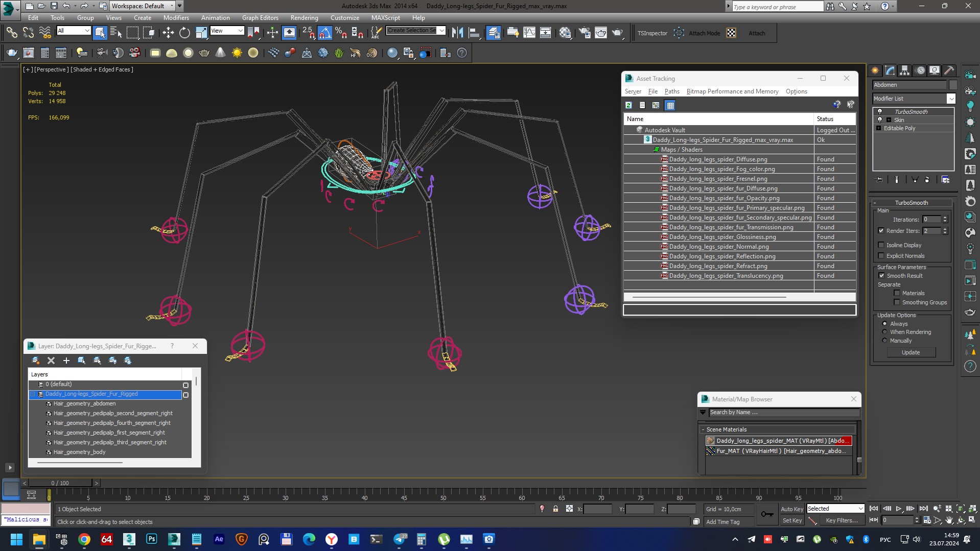Open Time Configuration
This screenshot has width=980, height=551.
pyautogui.click(x=927, y=520)
